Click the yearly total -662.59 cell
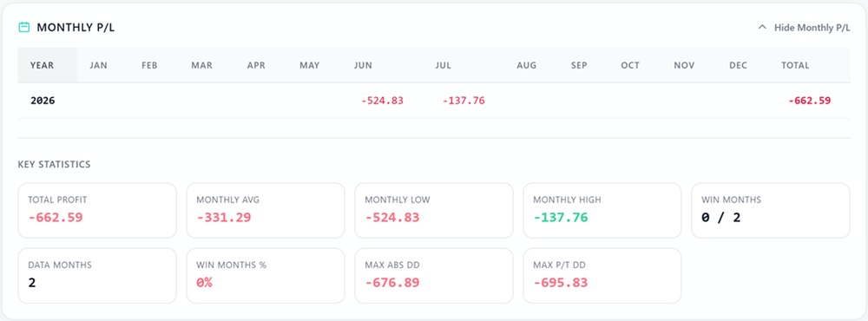This screenshot has height=321, width=868. tap(809, 101)
